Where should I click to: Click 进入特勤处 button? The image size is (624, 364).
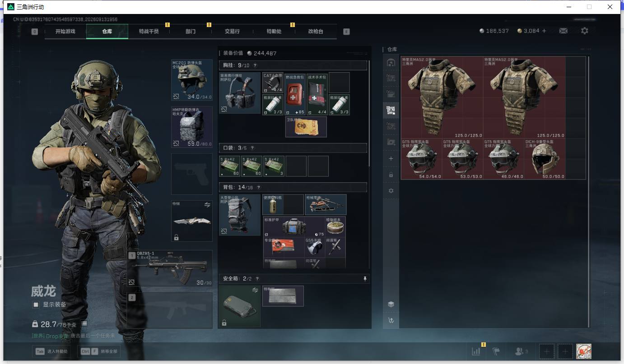point(51,351)
